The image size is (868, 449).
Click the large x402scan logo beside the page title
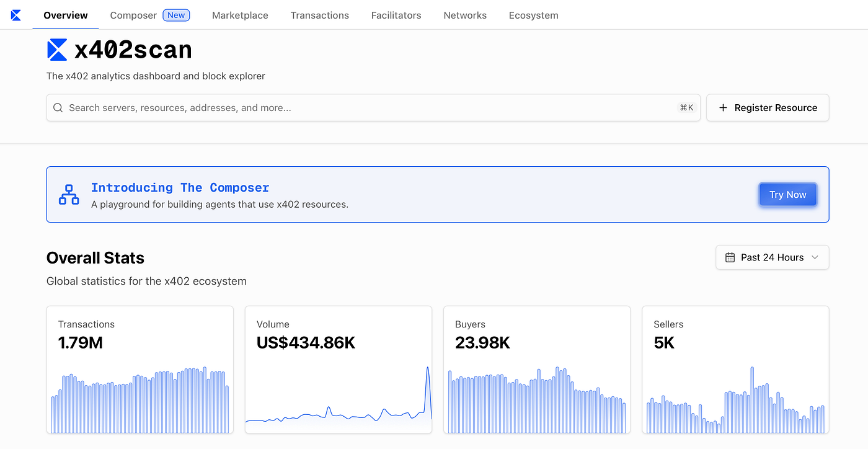[x=57, y=50]
